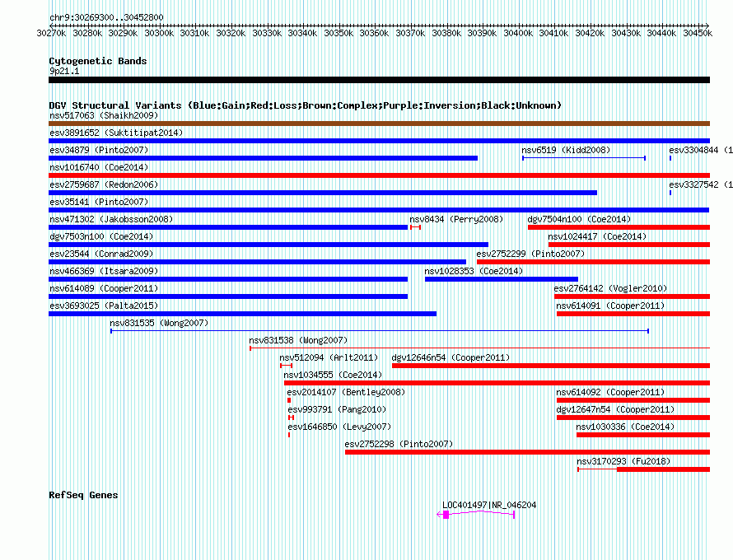Open dgv7504n100 (Coe2014) variant label
The image size is (733, 560).
click(579, 219)
